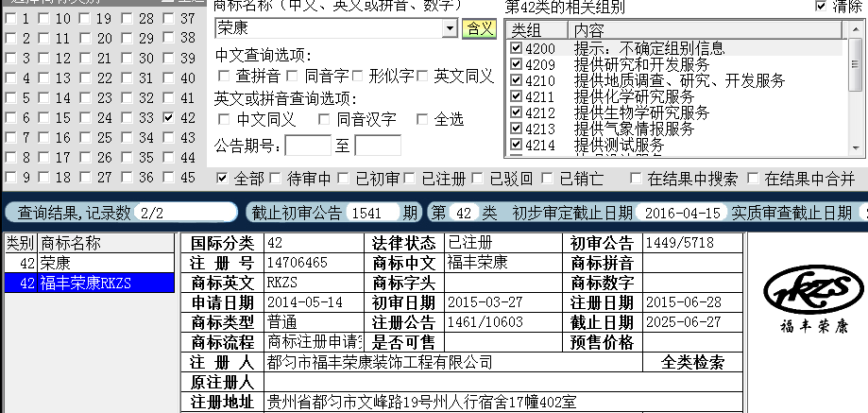Click the 类别 results column header
Screen dimensions: 868x413
point(21,243)
